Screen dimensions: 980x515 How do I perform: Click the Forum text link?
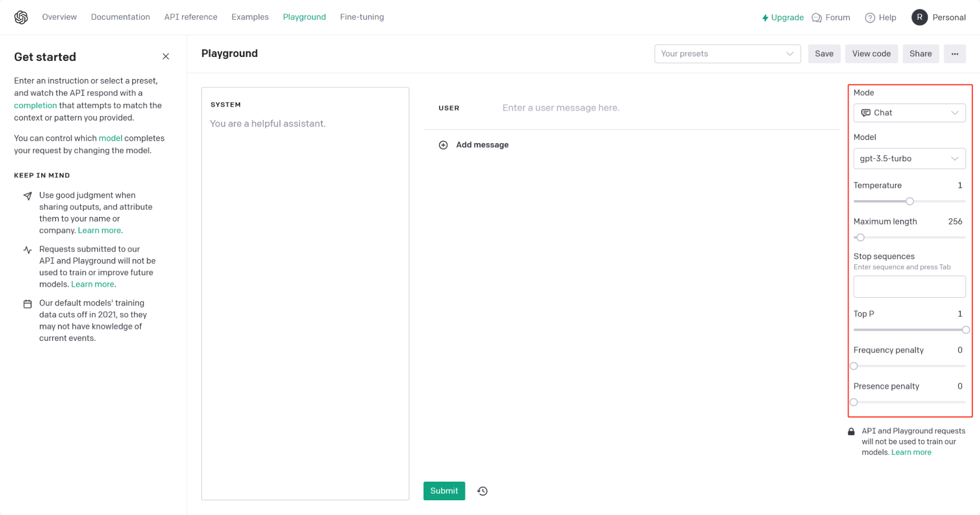[x=837, y=18]
